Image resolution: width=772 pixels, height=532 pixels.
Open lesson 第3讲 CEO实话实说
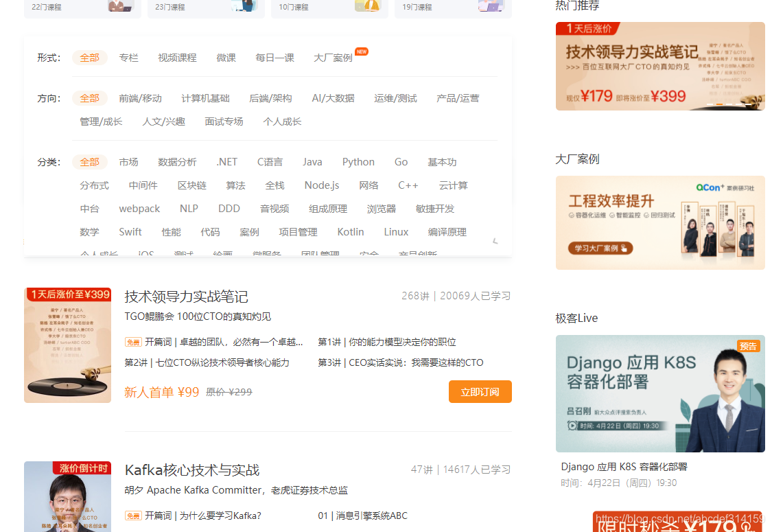click(x=400, y=362)
